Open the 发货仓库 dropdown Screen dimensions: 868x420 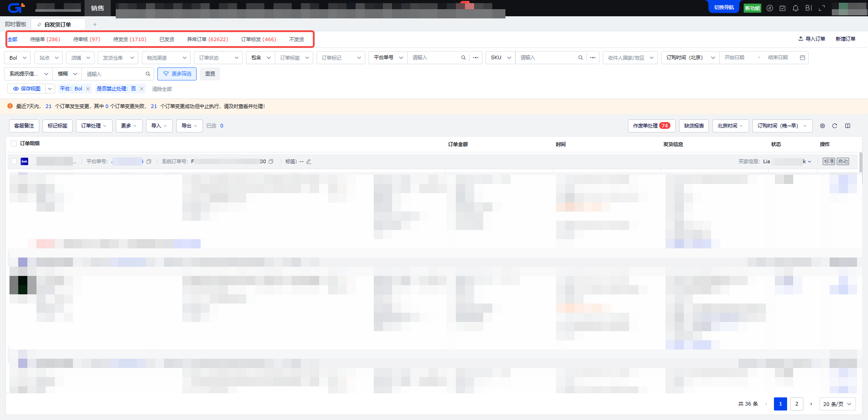pos(118,58)
